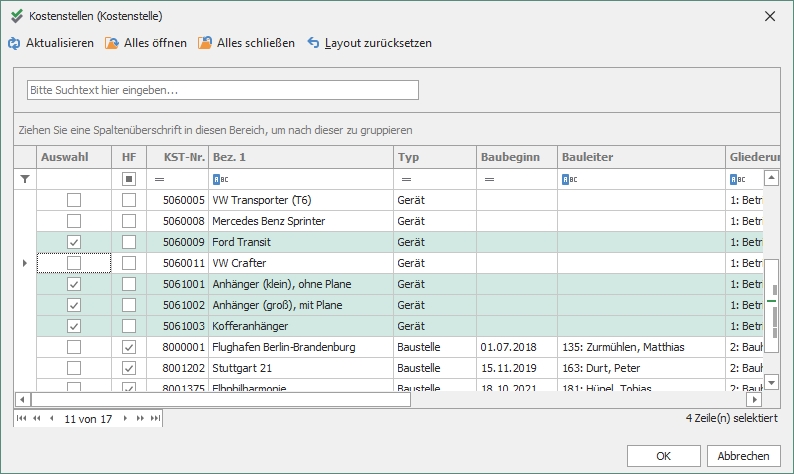Click the Layout zurücksetzen undo icon
This screenshot has width=794, height=474.
pyautogui.click(x=314, y=44)
